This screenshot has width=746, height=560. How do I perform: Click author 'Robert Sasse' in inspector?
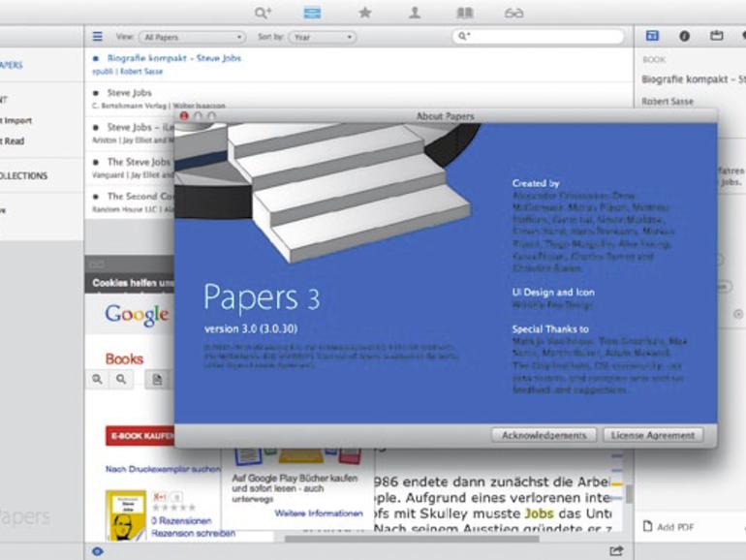[668, 102]
